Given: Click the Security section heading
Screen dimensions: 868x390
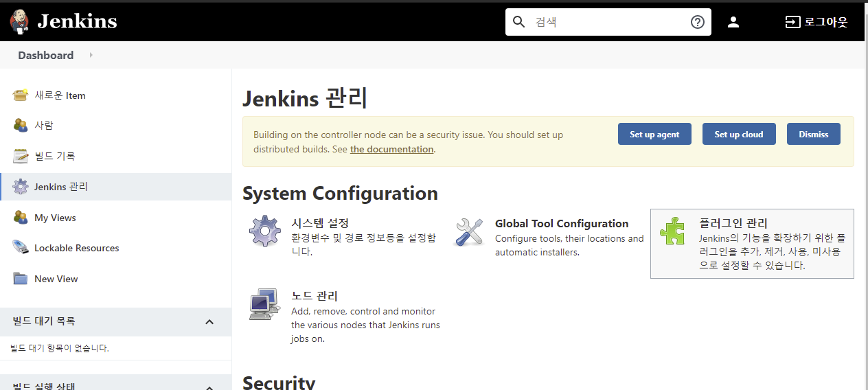Looking at the screenshot, I should (279, 382).
